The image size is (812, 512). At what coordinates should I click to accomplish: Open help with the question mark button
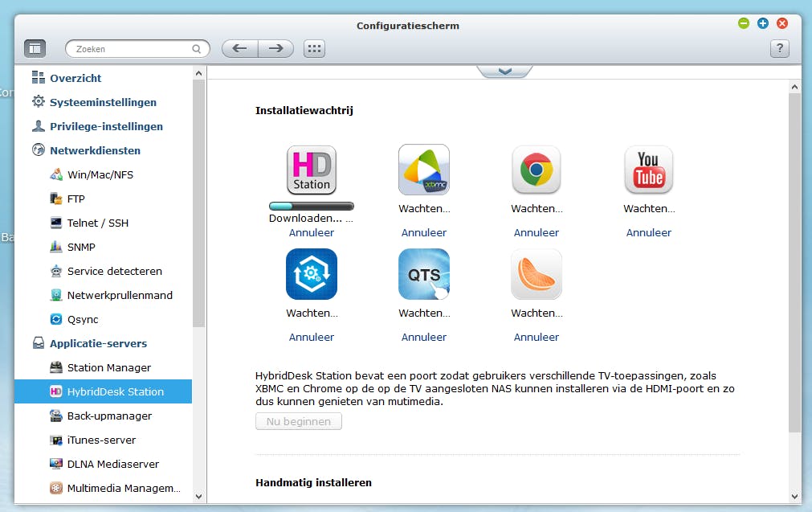(x=780, y=49)
